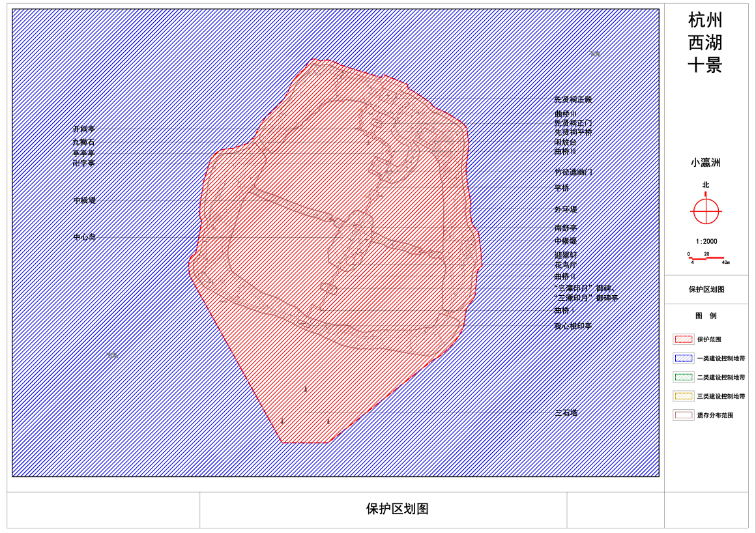Click the 开网亭 label
Viewport: 756px width, 533px height.
coord(84,129)
